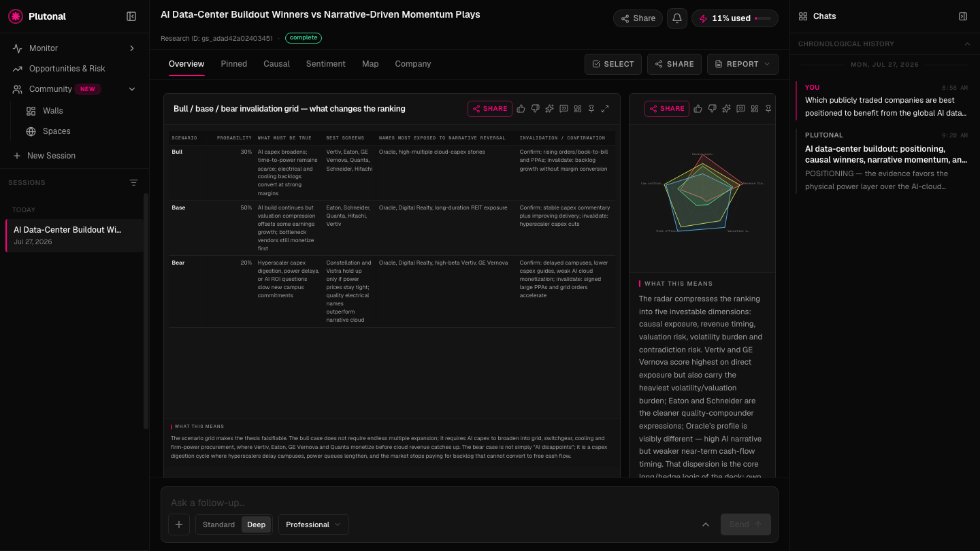Switch to the Sentiment tab
The height and width of the screenshot is (551, 980).
[326, 64]
